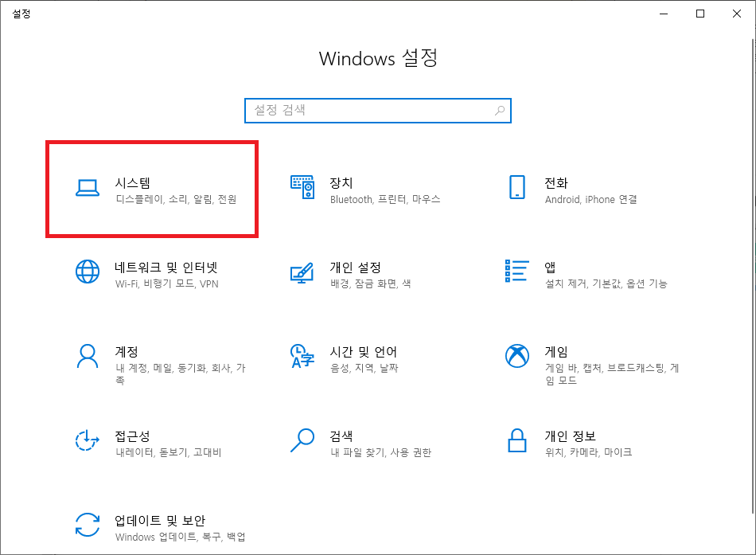756x555 pixels.
Task: Open the 앱 list icon
Action: click(516, 271)
